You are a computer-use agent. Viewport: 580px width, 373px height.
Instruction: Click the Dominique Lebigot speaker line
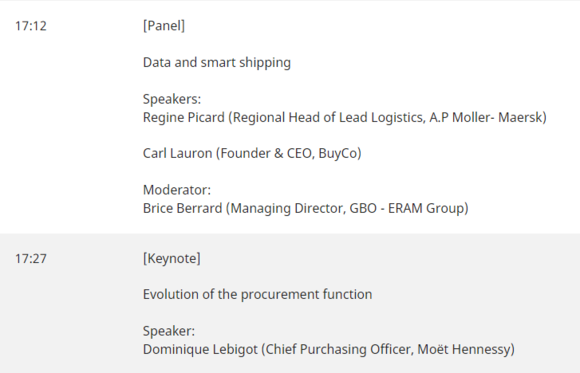328,349
